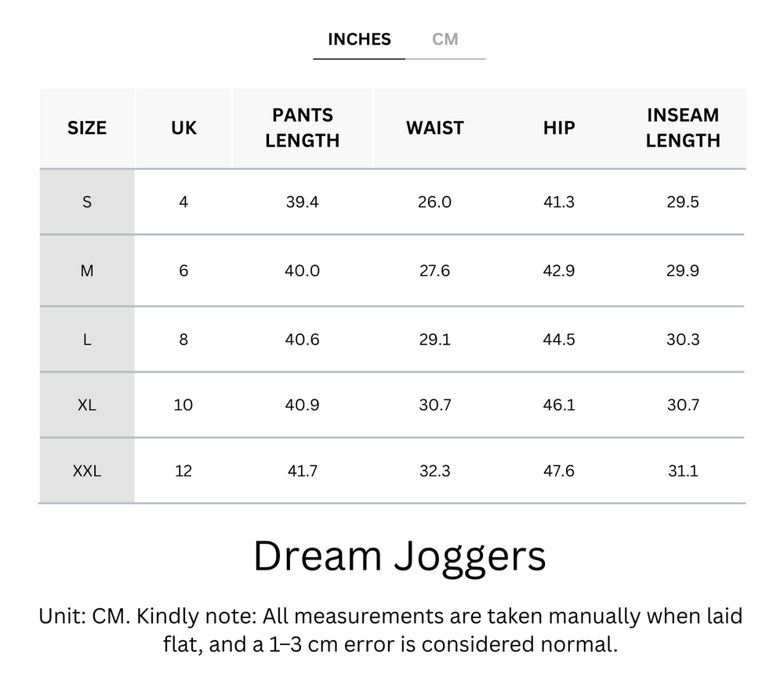Click the XXL size row label

(86, 470)
